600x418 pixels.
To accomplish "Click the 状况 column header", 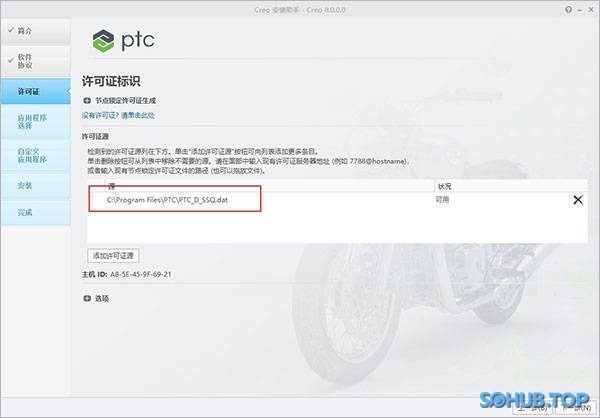I will [445, 186].
